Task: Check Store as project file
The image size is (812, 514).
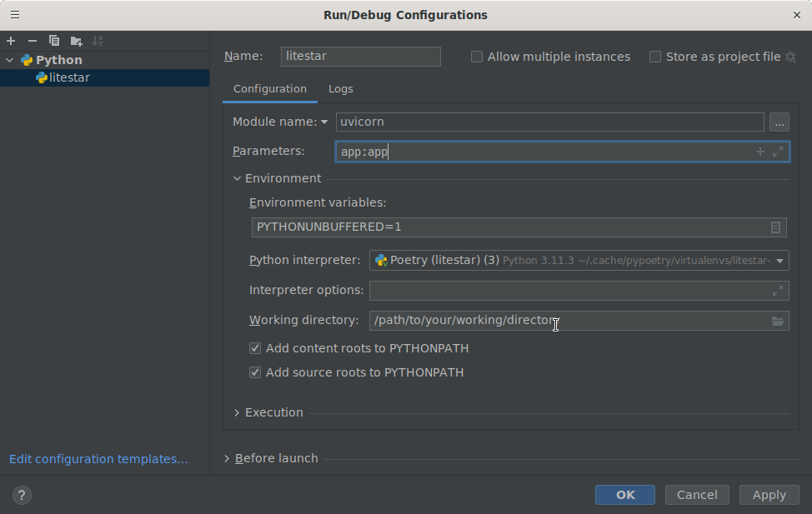Action: (655, 56)
